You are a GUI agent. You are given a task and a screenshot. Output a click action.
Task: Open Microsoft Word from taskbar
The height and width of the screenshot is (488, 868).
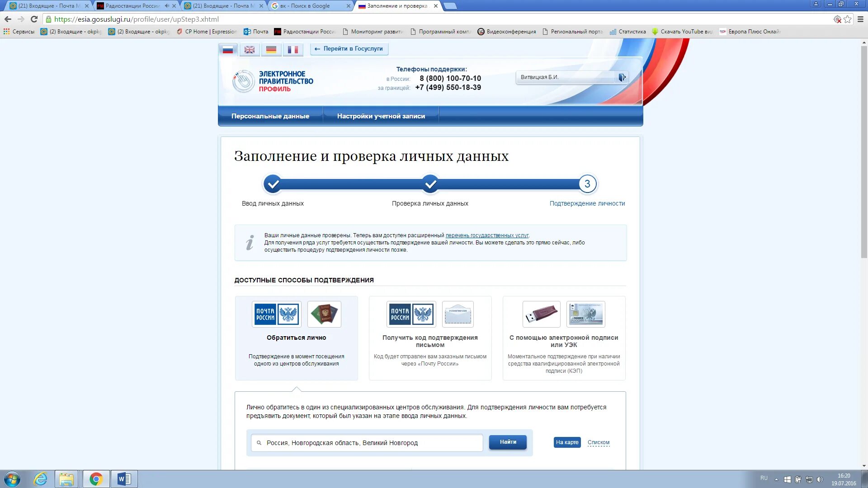[x=124, y=479]
